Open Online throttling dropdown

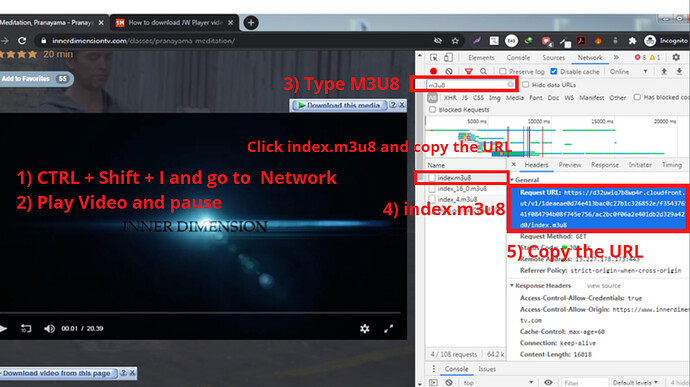629,71
